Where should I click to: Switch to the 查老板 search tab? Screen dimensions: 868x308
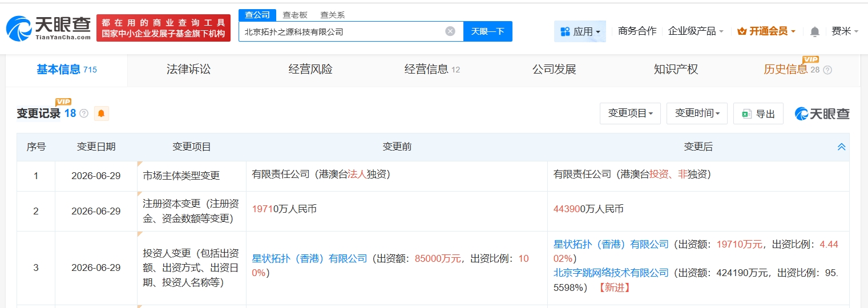[295, 15]
